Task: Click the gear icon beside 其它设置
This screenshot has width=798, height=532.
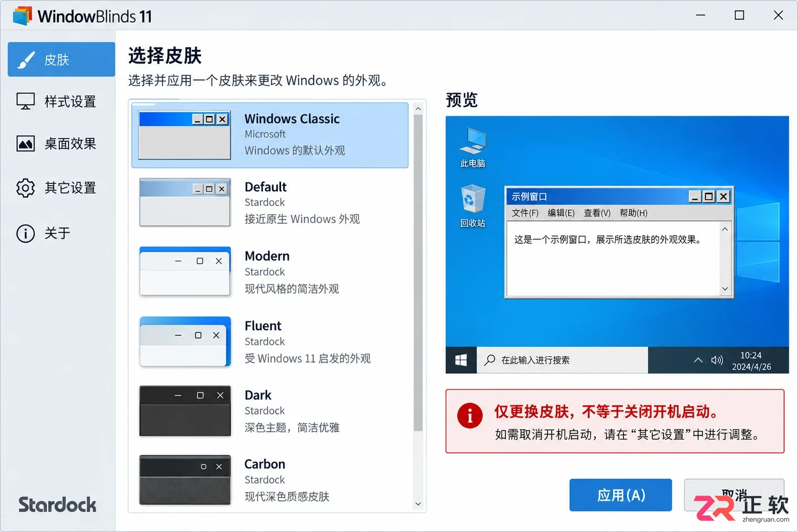Action: (25, 188)
